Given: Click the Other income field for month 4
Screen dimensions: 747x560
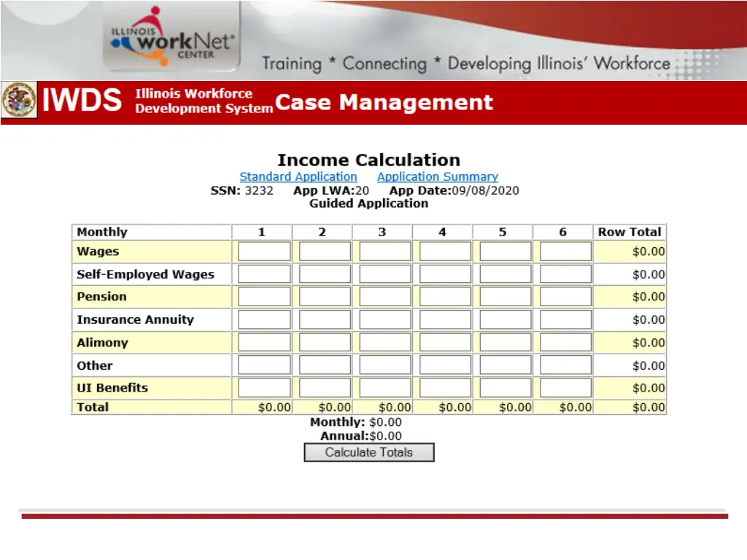Looking at the screenshot, I should 445,365.
